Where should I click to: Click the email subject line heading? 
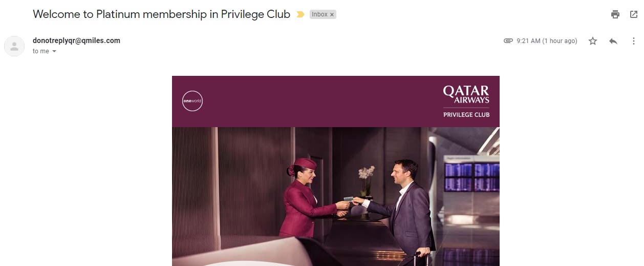[162, 14]
